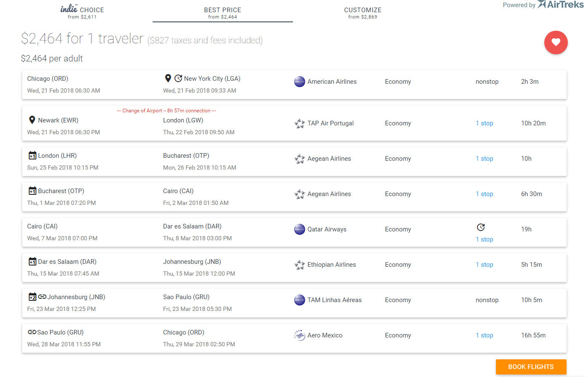Click the TAP Air Portugal Star Alliance logo

[x=300, y=123]
